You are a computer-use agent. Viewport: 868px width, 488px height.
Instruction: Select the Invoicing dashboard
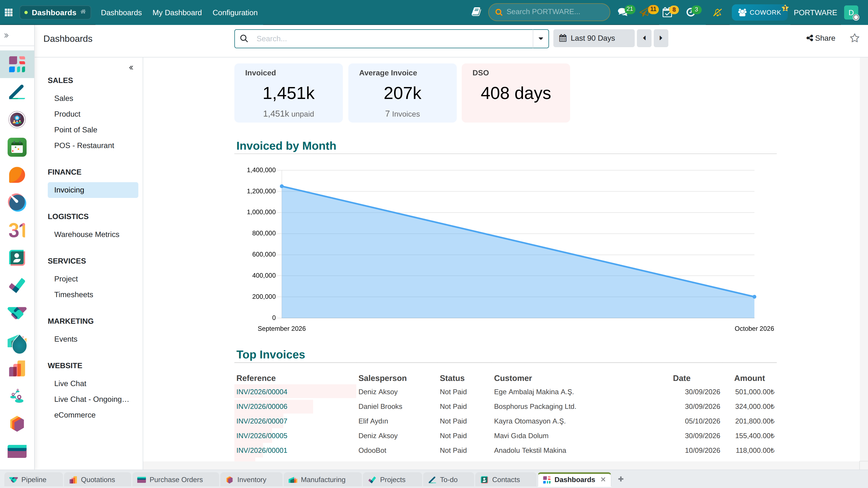[x=93, y=190]
